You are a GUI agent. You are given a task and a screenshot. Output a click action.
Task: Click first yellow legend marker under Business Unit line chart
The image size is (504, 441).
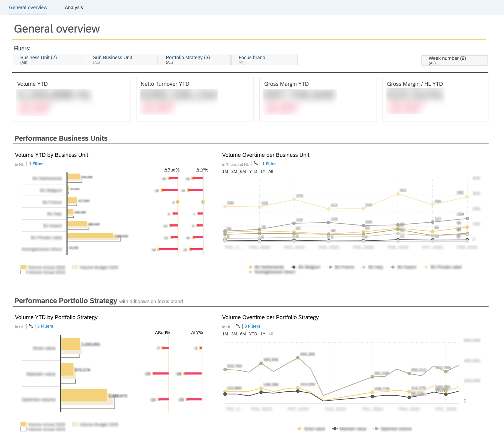pyautogui.click(x=250, y=267)
